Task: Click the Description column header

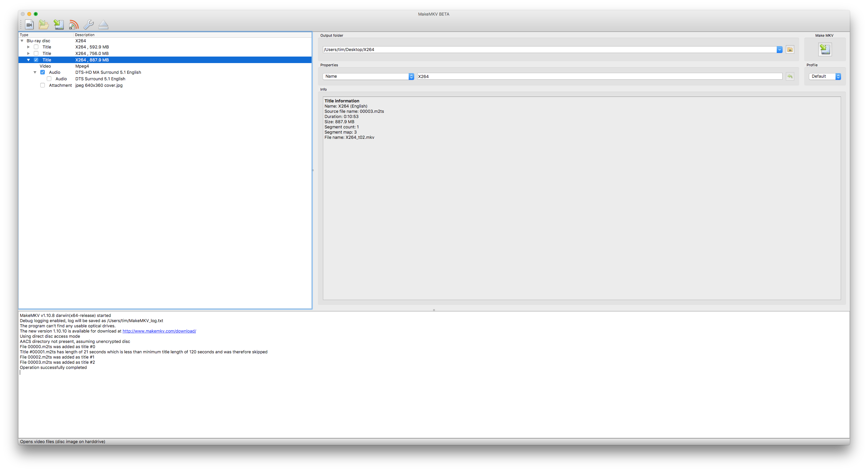Action: coord(192,35)
